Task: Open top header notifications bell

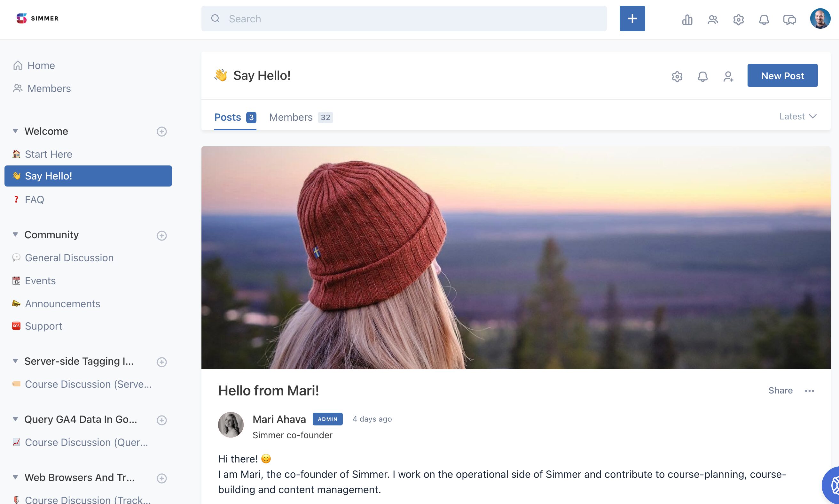Action: pyautogui.click(x=764, y=20)
